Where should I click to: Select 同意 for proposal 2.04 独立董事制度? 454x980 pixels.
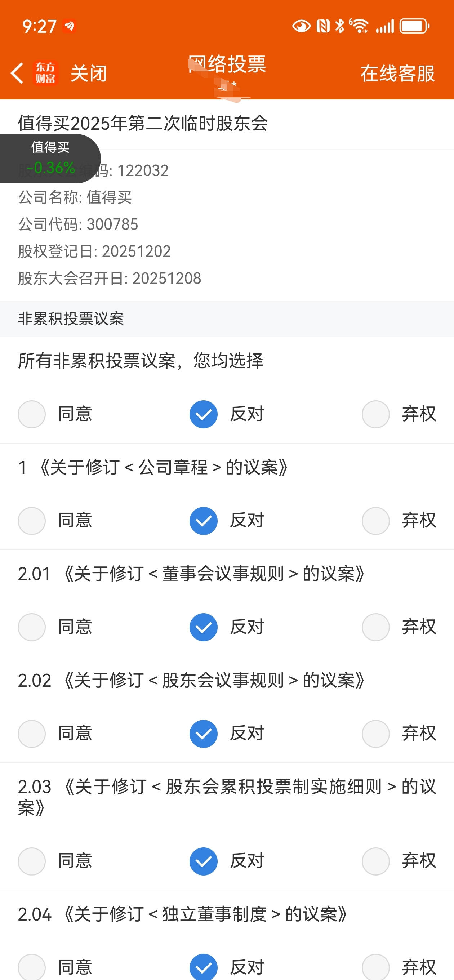tap(32, 967)
